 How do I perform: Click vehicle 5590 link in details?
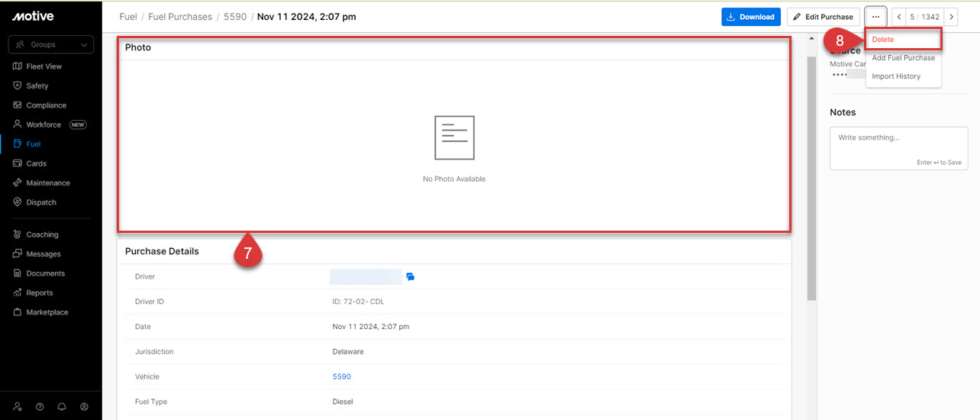342,376
